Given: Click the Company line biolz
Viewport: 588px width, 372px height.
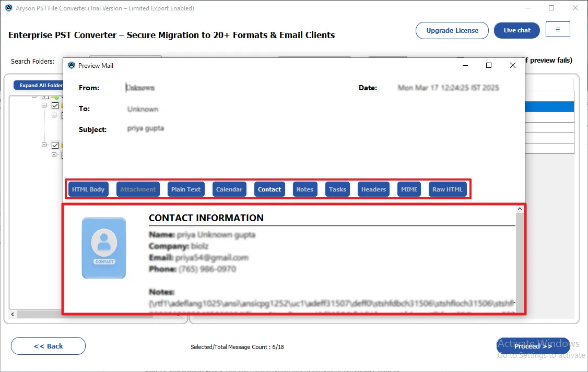Looking at the screenshot, I should point(179,246).
